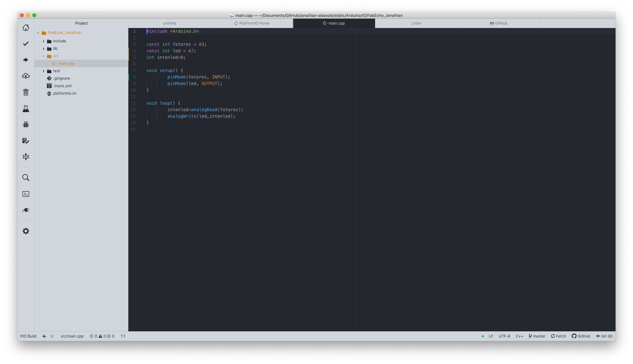This screenshot has width=633, height=364.
Task: Click the green status dot indicator
Action: pyautogui.click(x=483, y=336)
